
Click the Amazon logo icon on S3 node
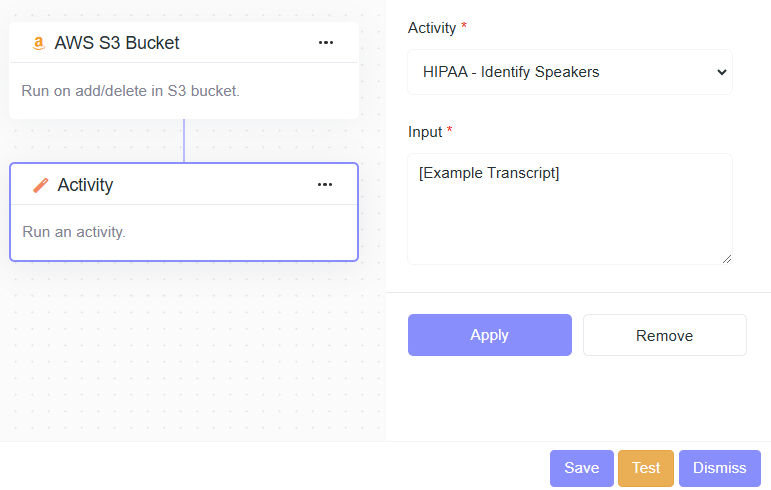(x=38, y=43)
